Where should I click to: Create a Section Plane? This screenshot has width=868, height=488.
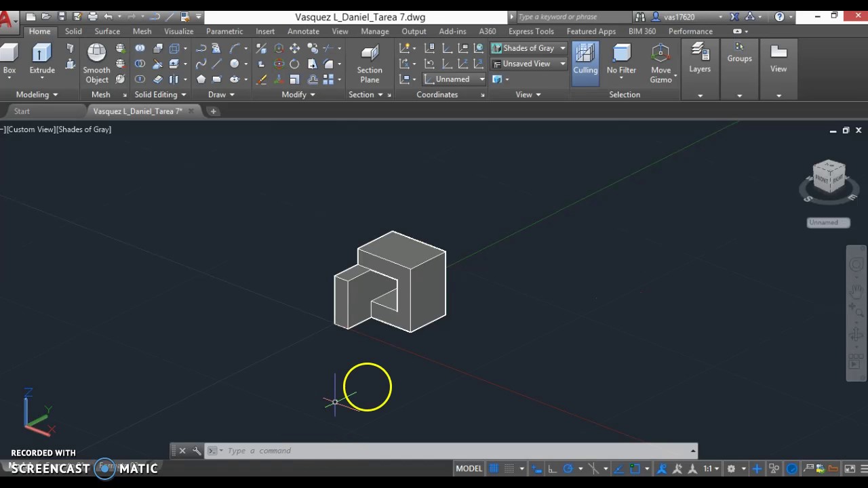370,64
